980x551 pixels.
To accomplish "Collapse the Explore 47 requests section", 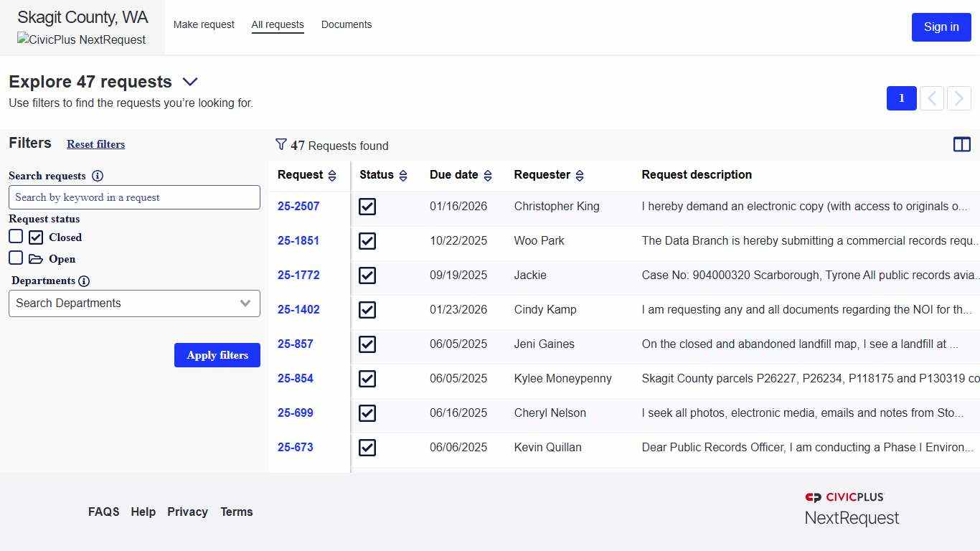I will pos(189,82).
